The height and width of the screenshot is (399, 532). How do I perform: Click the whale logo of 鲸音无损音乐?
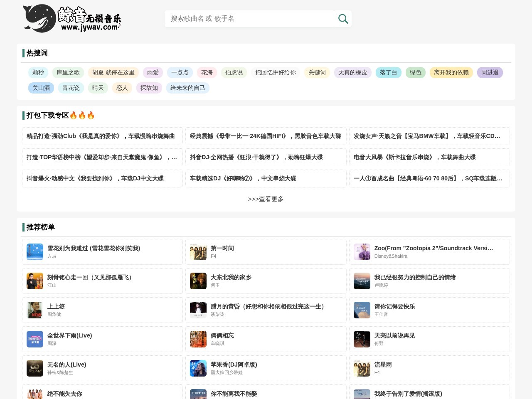tap(39, 18)
